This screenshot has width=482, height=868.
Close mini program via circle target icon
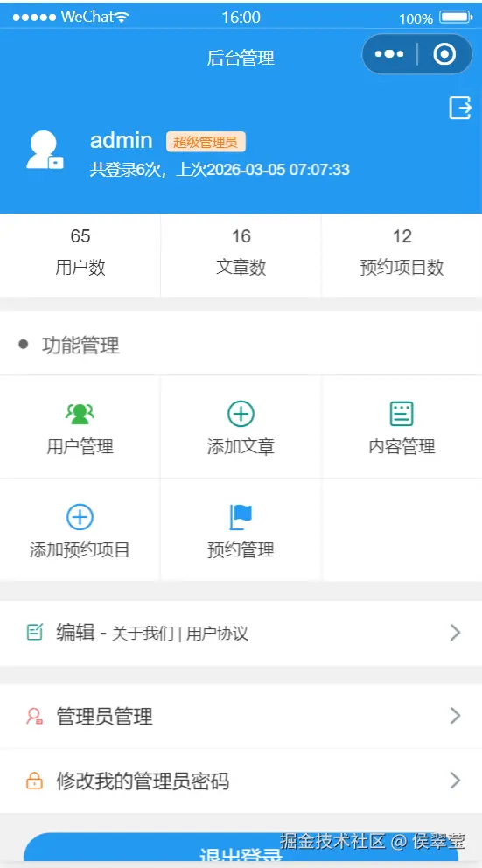[444, 54]
